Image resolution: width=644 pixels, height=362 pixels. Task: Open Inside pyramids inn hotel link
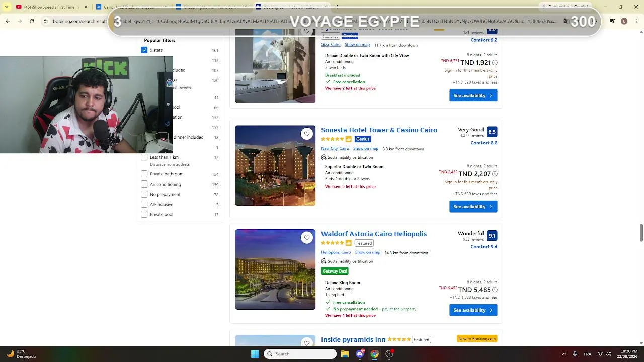click(x=353, y=340)
